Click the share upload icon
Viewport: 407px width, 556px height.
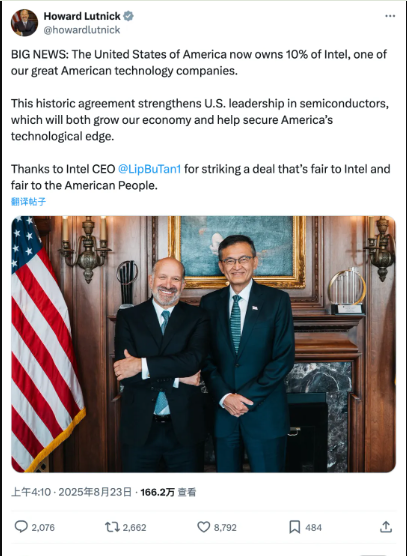[x=386, y=527]
